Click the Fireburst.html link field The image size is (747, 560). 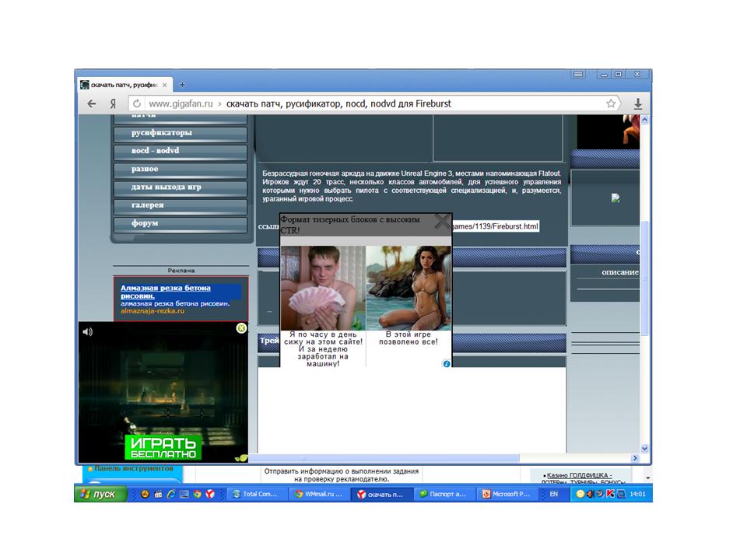click(x=495, y=226)
